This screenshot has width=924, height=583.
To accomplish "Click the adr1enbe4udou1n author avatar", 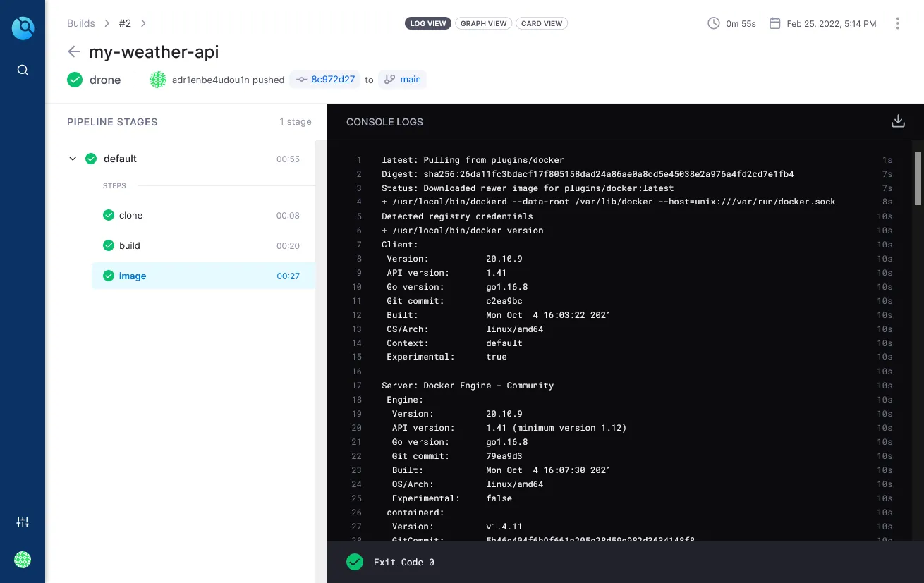I will point(158,80).
